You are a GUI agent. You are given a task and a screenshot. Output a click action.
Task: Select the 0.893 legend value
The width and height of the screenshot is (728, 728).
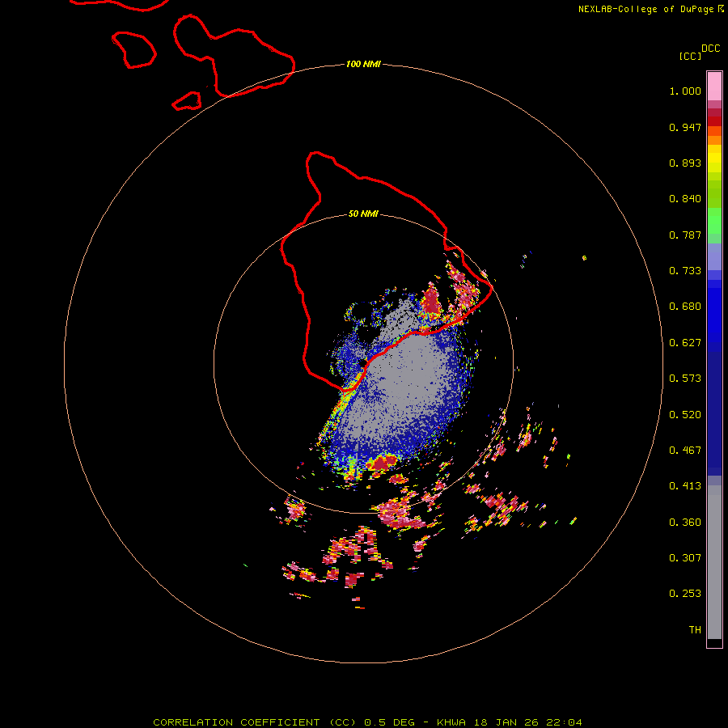[685, 163]
